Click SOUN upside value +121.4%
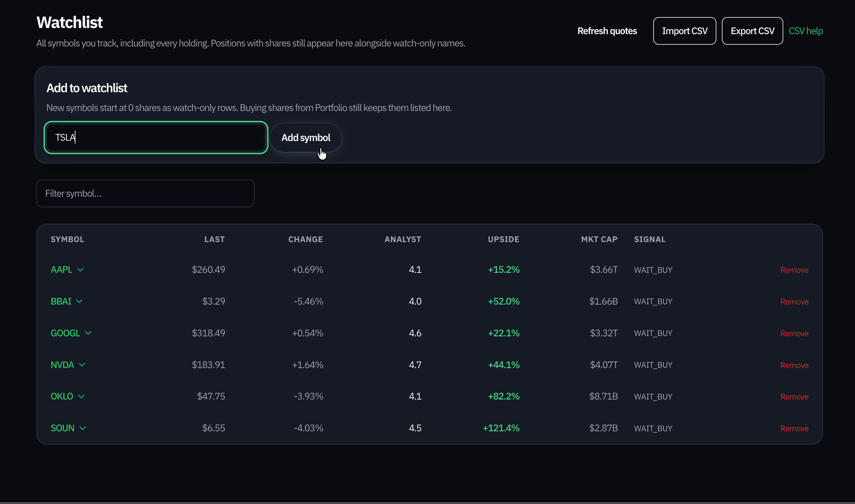Screen dimensions: 855x504 (501, 428)
